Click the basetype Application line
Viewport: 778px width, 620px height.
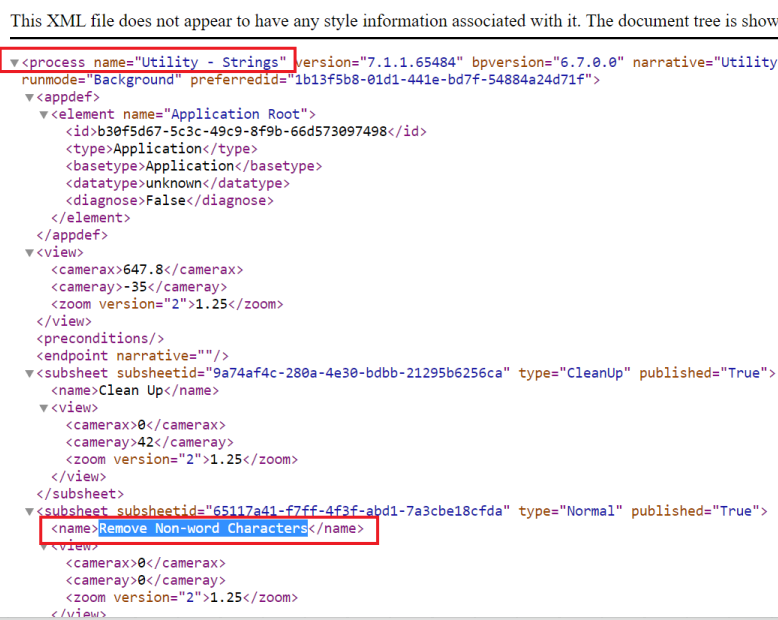click(x=194, y=166)
